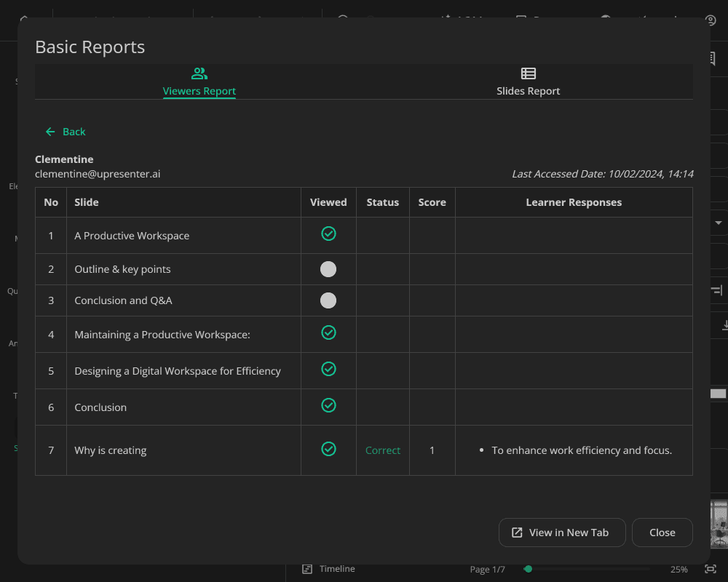Expand the dropdown arrow in the right panel
Screen dimensions: 728x582
tap(719, 223)
